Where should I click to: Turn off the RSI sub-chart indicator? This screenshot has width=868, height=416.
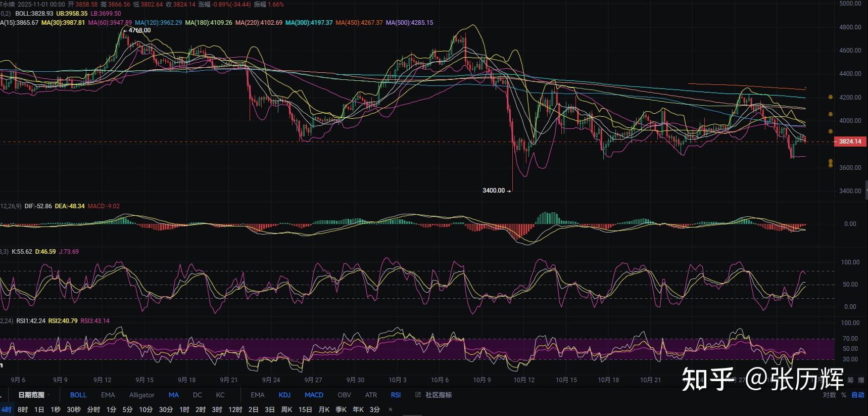[x=396, y=395]
